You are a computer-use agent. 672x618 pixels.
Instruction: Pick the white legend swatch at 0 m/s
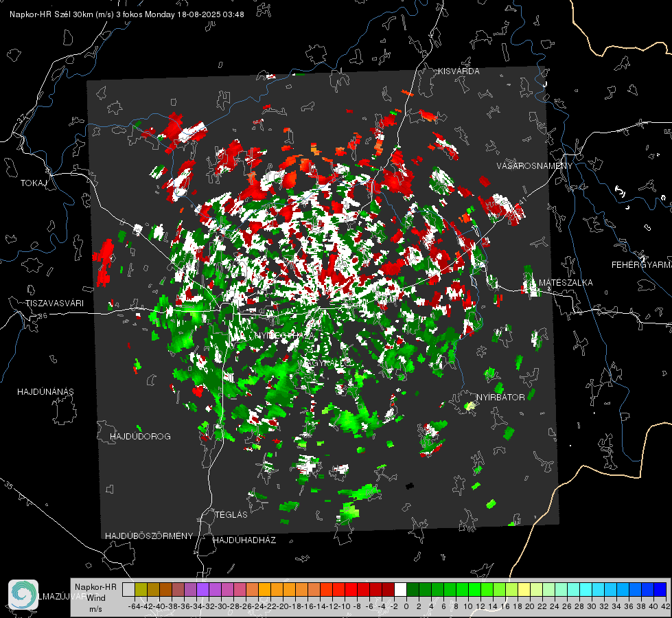400,589
